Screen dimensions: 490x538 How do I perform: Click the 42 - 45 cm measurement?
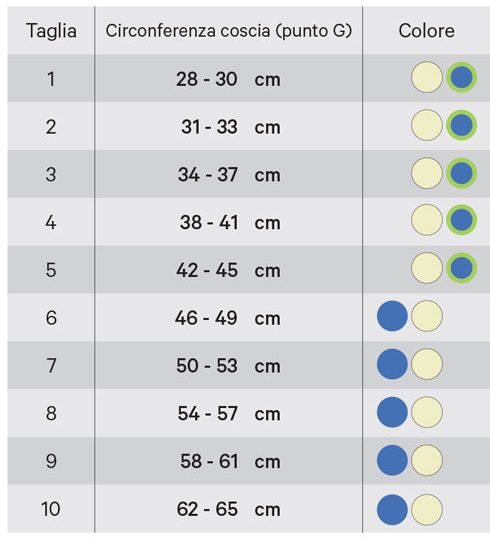(228, 270)
